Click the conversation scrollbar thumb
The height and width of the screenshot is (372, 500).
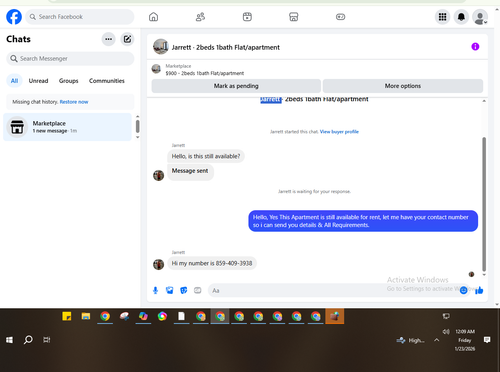(x=484, y=204)
